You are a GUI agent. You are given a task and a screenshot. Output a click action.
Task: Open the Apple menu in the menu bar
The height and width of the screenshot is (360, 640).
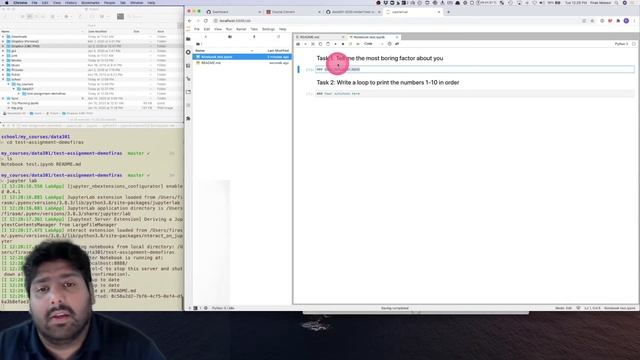(7, 2)
